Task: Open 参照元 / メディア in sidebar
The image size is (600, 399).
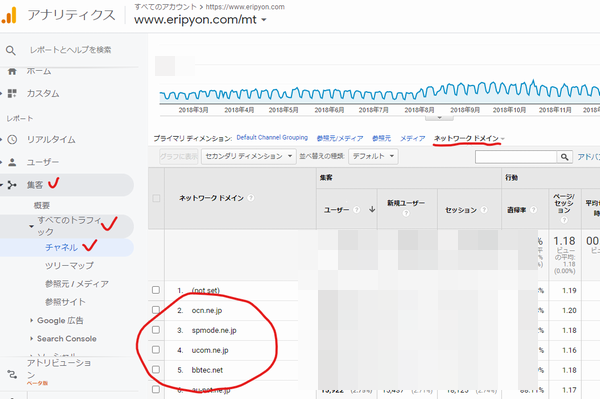Action: click(x=77, y=284)
